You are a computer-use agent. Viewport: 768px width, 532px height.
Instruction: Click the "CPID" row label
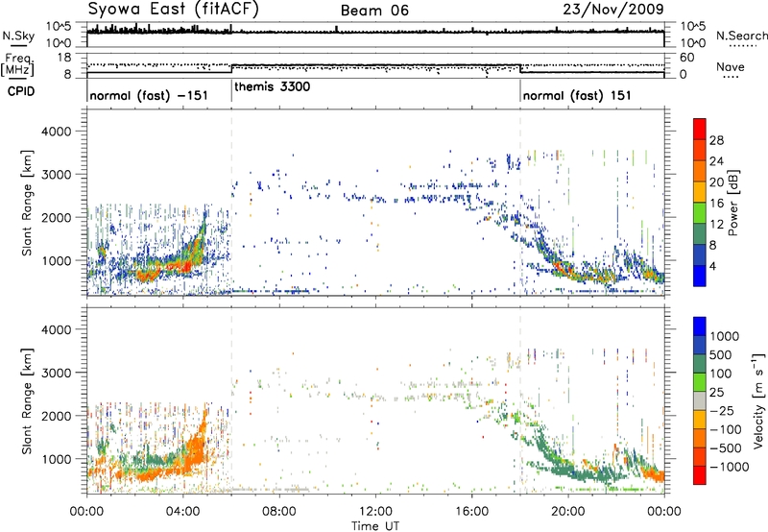coord(21,91)
